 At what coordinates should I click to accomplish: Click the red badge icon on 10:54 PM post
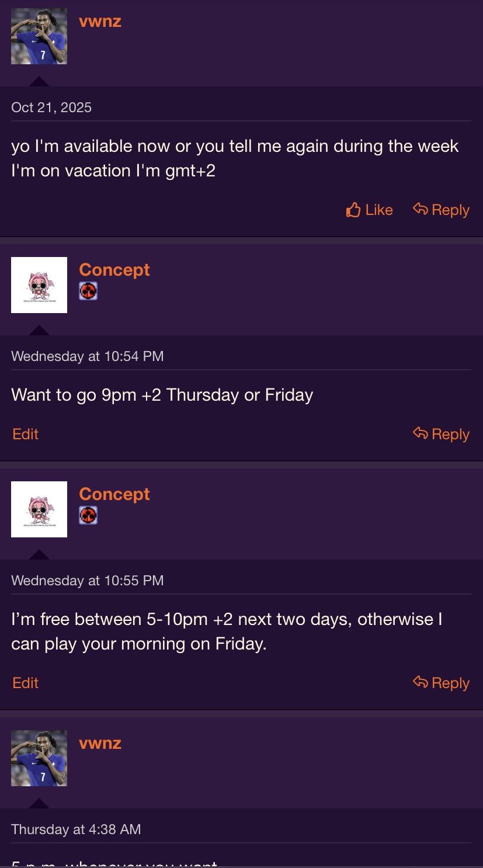point(88,291)
